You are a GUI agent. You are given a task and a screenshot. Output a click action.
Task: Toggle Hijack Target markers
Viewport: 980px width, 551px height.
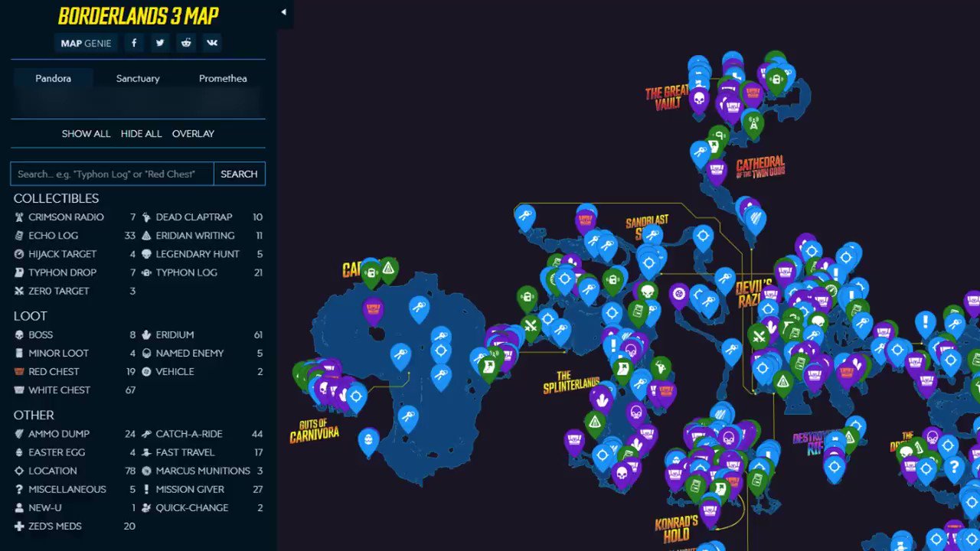75,254
